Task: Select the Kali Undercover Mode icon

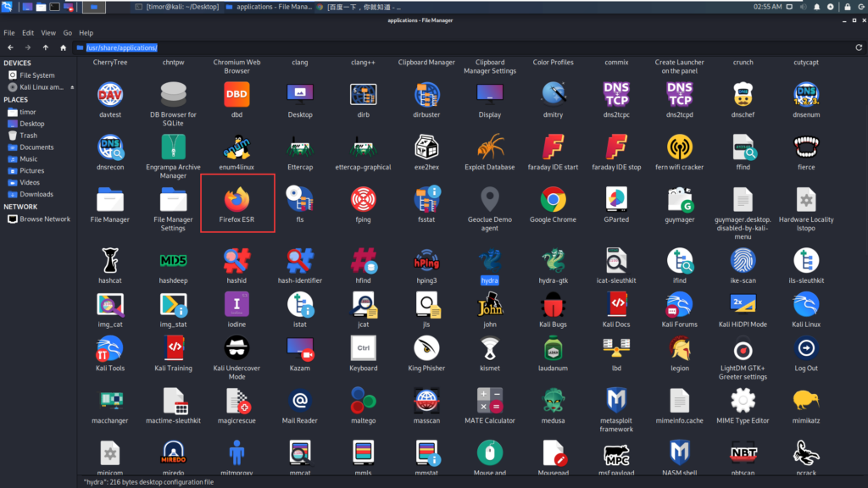Action: (236, 348)
